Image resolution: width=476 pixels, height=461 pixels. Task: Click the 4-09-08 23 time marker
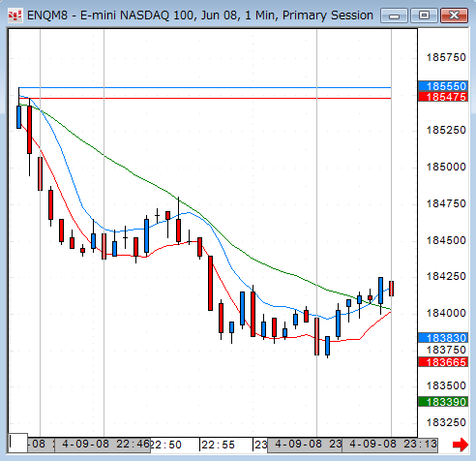(x=305, y=445)
